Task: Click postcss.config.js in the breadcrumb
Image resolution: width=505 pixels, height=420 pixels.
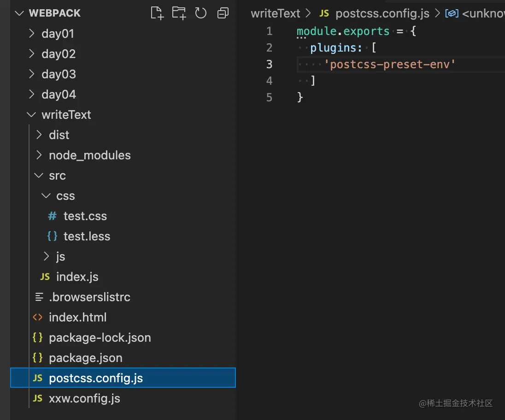Action: coord(382,13)
